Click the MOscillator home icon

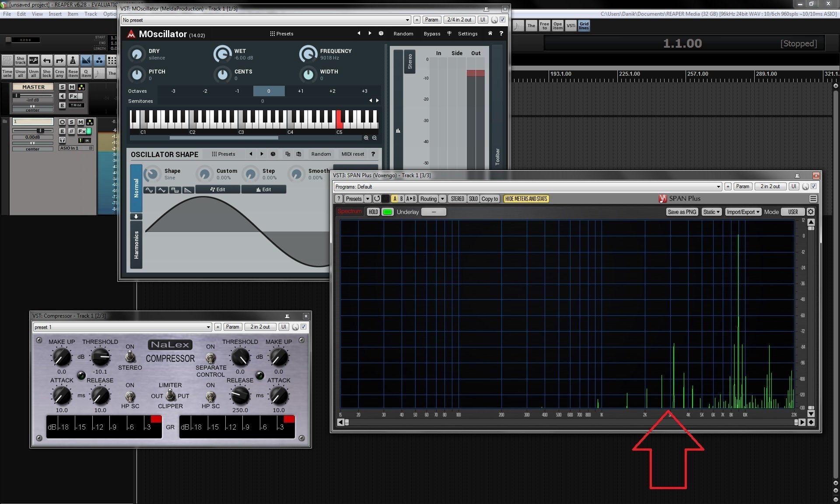pos(490,33)
